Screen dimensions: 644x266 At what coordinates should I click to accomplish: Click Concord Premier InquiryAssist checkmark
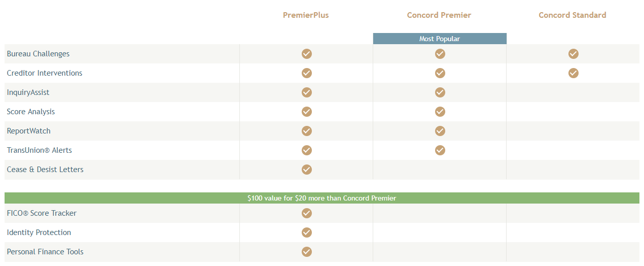440,92
